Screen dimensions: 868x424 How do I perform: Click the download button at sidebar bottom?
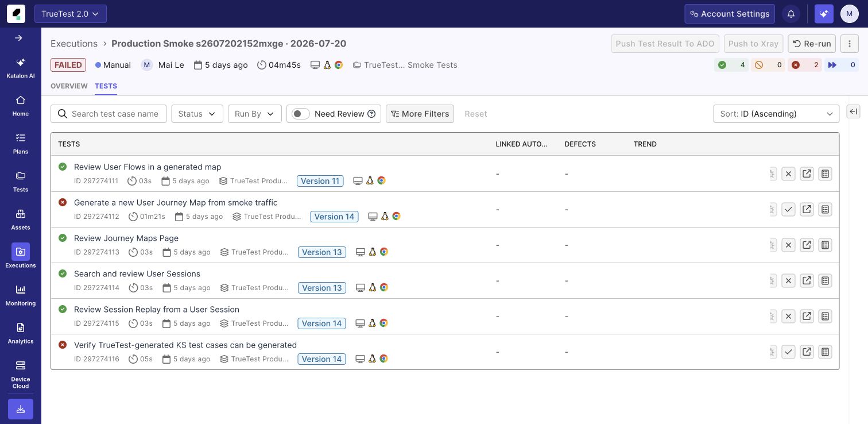coord(21,409)
